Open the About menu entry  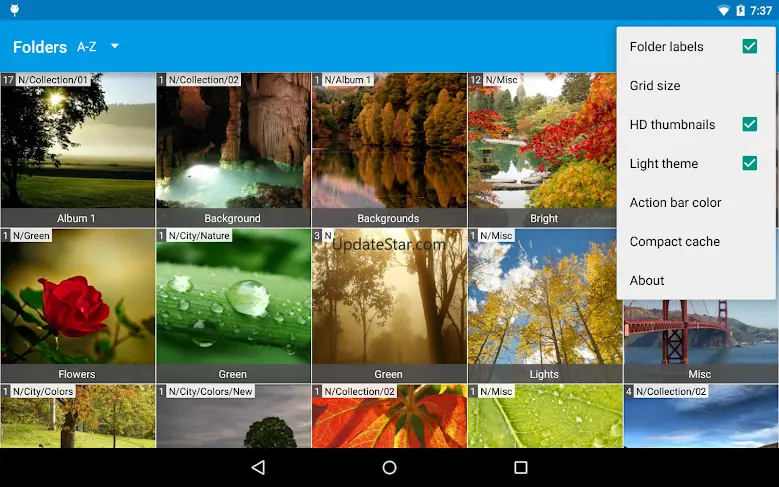[696, 280]
